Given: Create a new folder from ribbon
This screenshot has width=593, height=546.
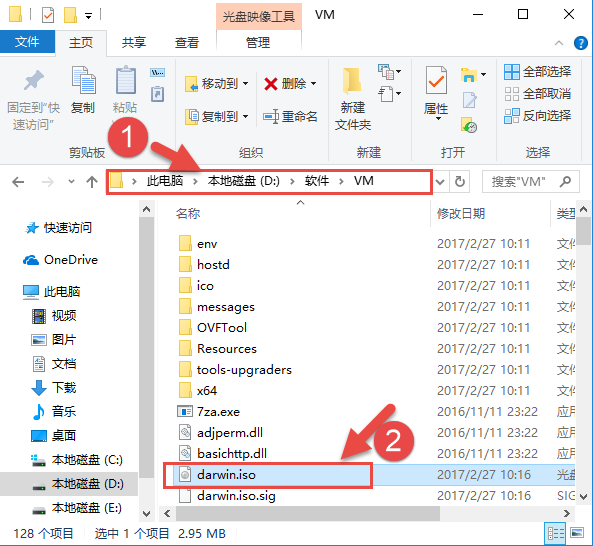Looking at the screenshot, I should click(x=352, y=97).
